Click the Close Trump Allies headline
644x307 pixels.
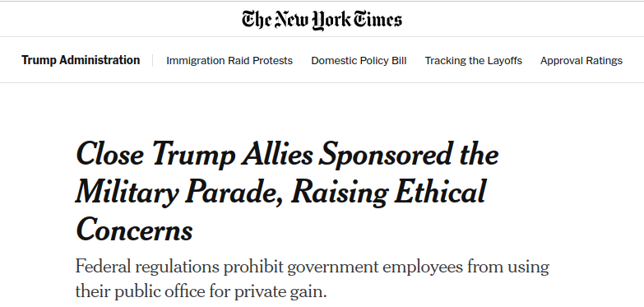pyautogui.click(x=287, y=192)
